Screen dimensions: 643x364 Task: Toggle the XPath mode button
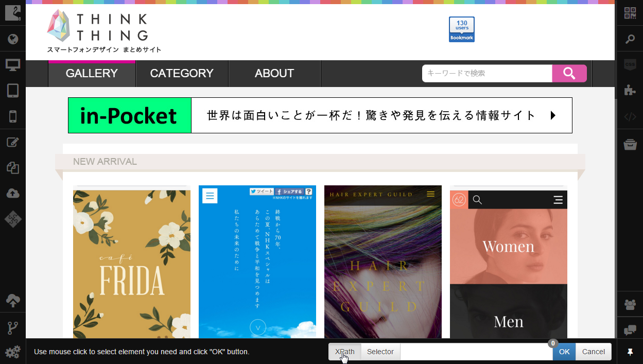coord(345,352)
